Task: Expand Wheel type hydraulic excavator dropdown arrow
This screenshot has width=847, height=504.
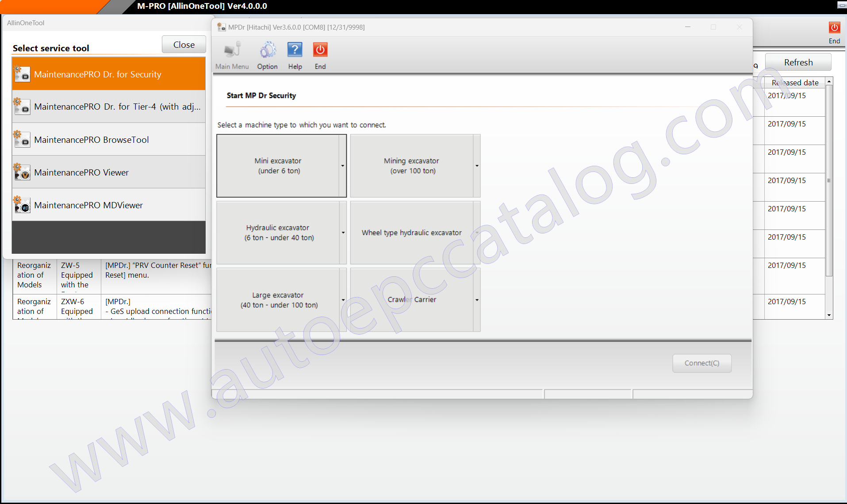Action: point(477,233)
